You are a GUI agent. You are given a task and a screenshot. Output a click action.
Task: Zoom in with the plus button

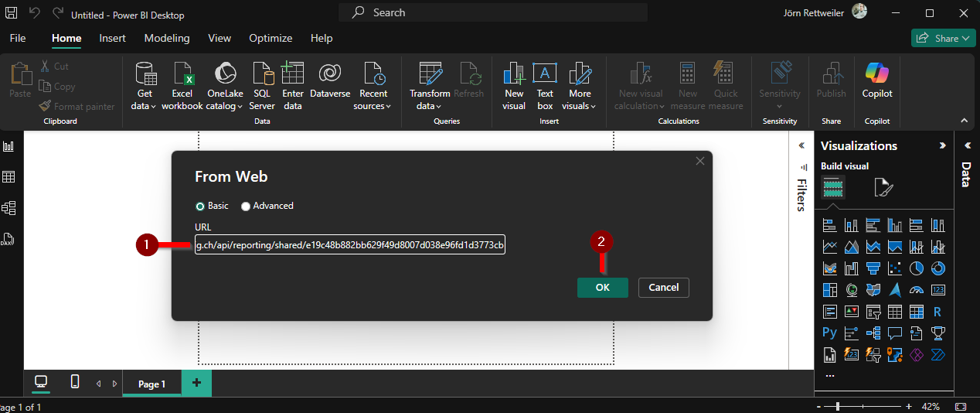coord(909,406)
